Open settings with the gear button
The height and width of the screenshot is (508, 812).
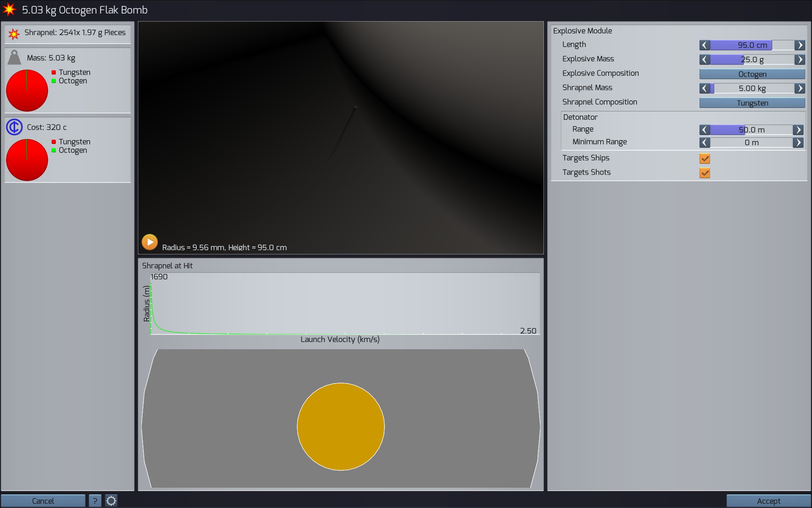pyautogui.click(x=111, y=501)
